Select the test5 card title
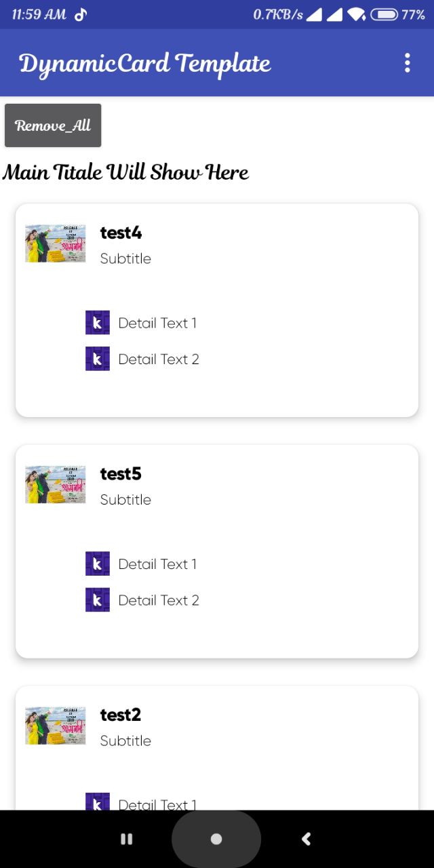This screenshot has height=868, width=434. click(121, 473)
